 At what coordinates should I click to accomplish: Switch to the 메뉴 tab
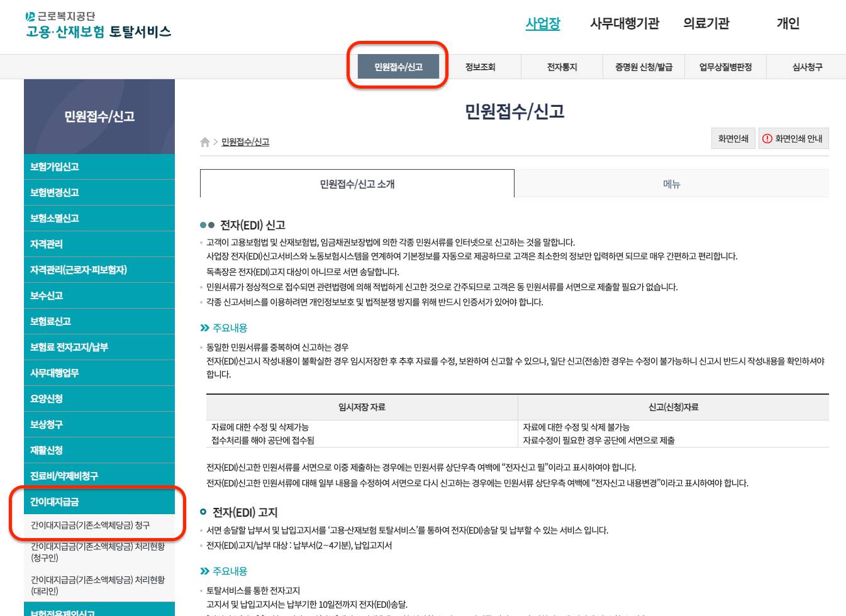click(x=672, y=184)
